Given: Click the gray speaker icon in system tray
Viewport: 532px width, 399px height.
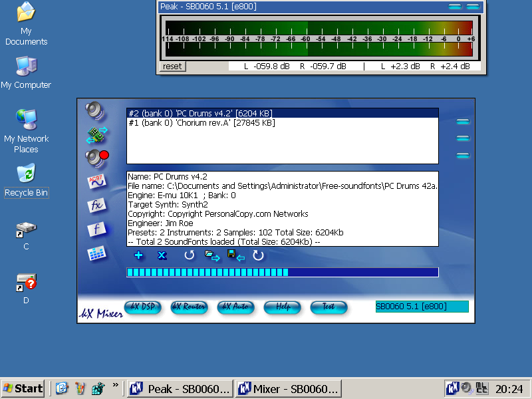Looking at the screenshot, I should click(467, 388).
